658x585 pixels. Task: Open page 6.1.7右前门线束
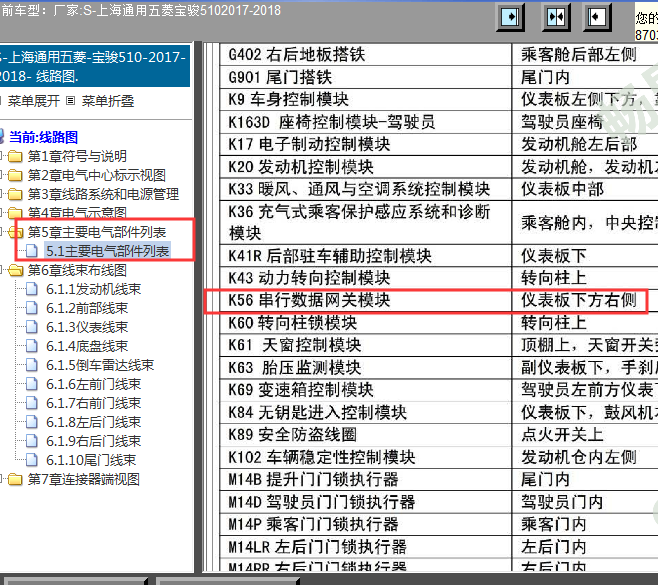[94, 403]
